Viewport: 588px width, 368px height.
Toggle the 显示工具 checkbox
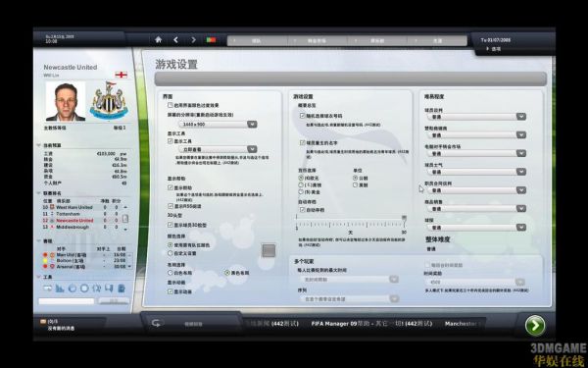coord(171,141)
